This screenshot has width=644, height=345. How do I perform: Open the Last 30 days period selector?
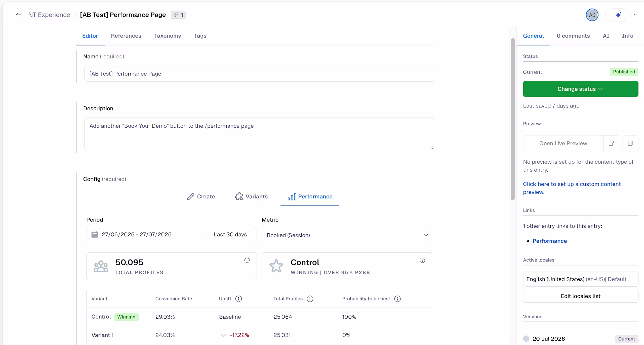point(230,234)
